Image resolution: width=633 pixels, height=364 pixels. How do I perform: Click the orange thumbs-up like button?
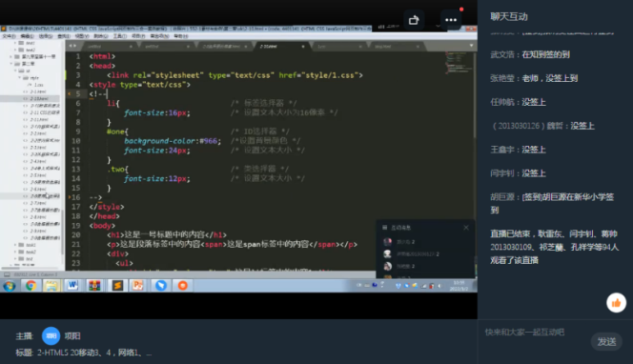(x=616, y=303)
